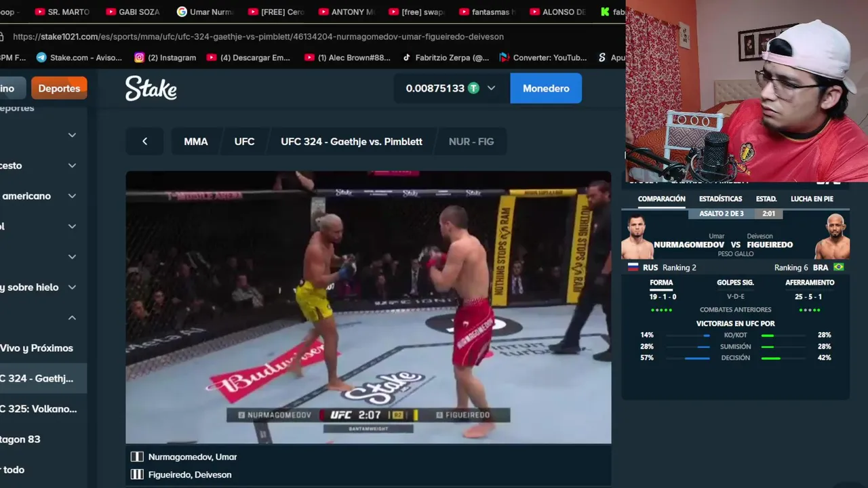Open the Alec Brown#88 bookmark
Image resolution: width=868 pixels, height=488 pixels.
pyautogui.click(x=347, y=58)
